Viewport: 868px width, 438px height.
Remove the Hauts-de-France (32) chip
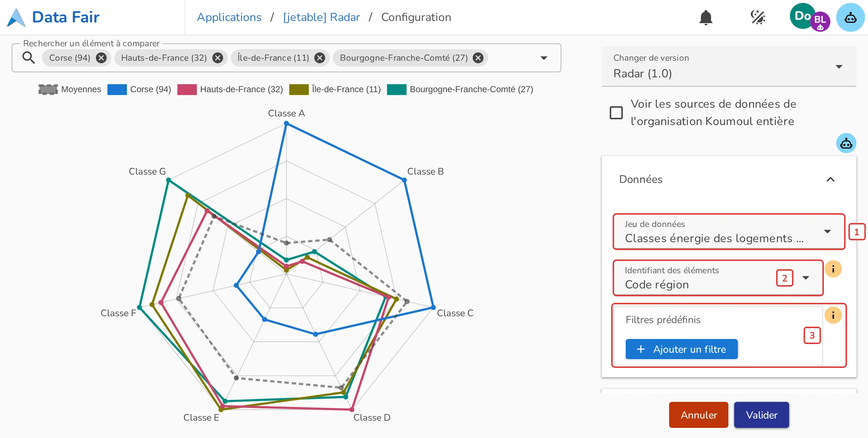point(218,58)
